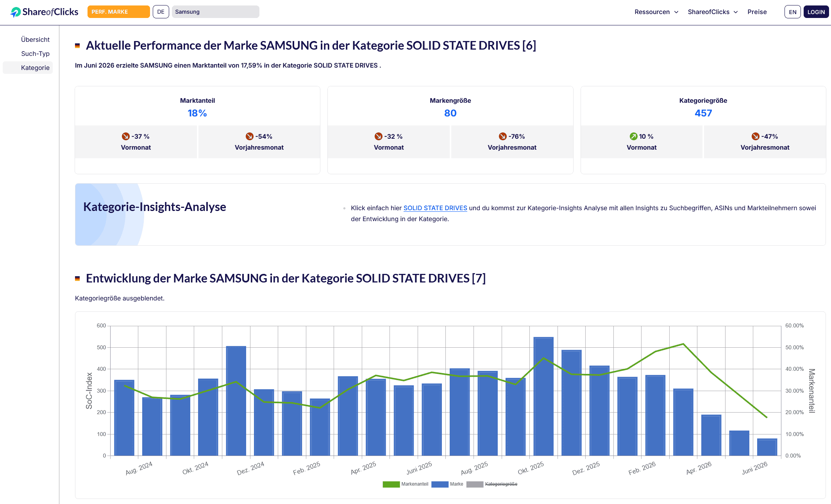The width and height of the screenshot is (831, 504).
Task: Click the down arrow icon next to -54%
Action: [x=249, y=136]
